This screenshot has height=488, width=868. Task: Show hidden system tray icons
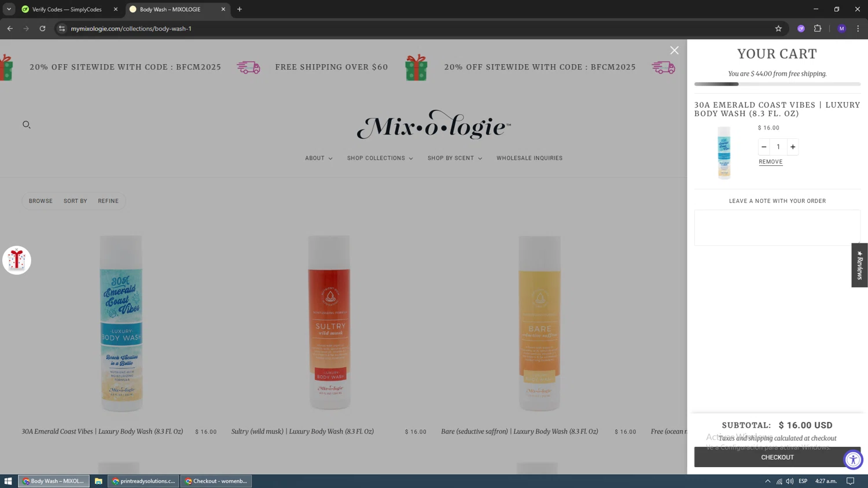(x=768, y=481)
